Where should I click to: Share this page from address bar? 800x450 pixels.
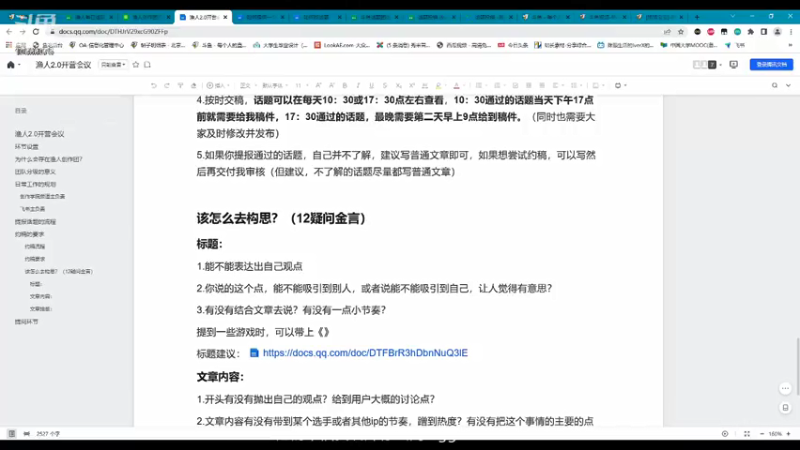click(667, 32)
